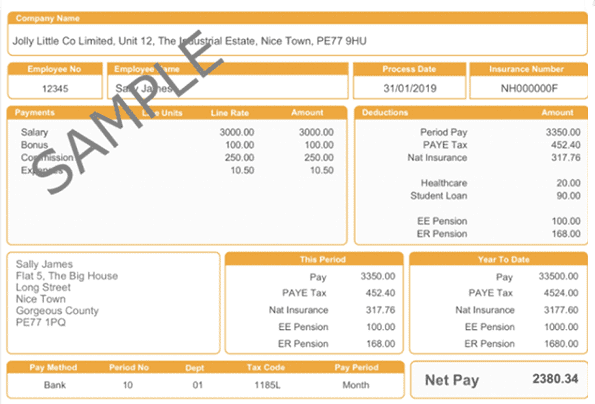Select the Net Pay total 2380.34
595x404 pixels.
pos(555,379)
